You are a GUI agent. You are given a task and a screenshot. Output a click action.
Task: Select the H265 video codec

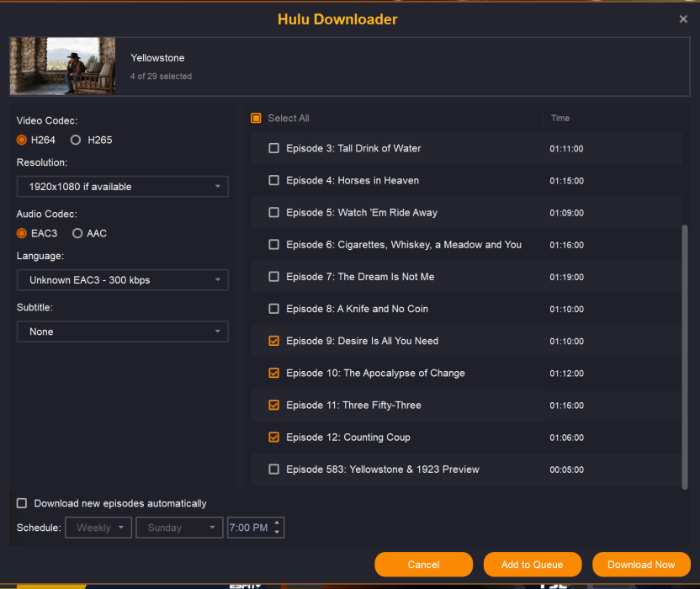pos(76,140)
